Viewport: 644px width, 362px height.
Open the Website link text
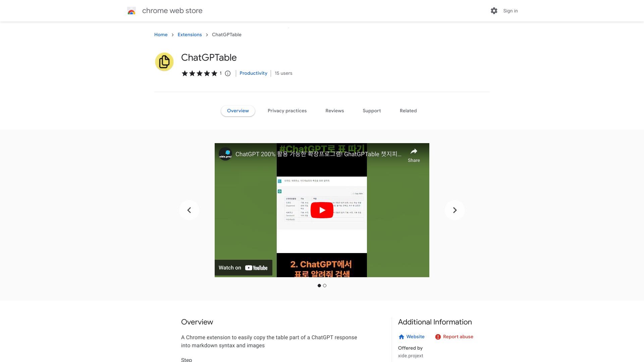coord(416,337)
